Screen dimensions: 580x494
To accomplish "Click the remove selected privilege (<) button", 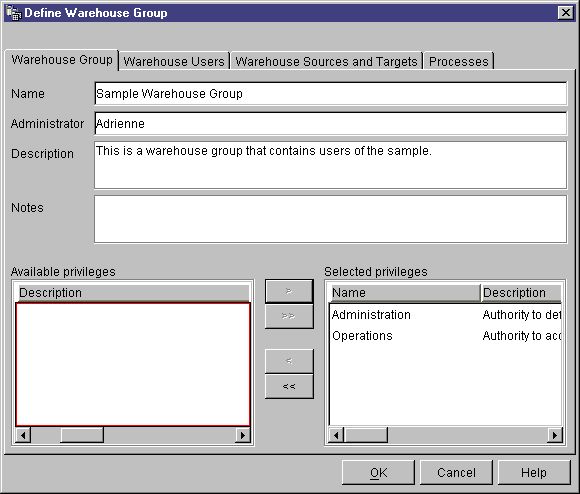I will [x=289, y=361].
